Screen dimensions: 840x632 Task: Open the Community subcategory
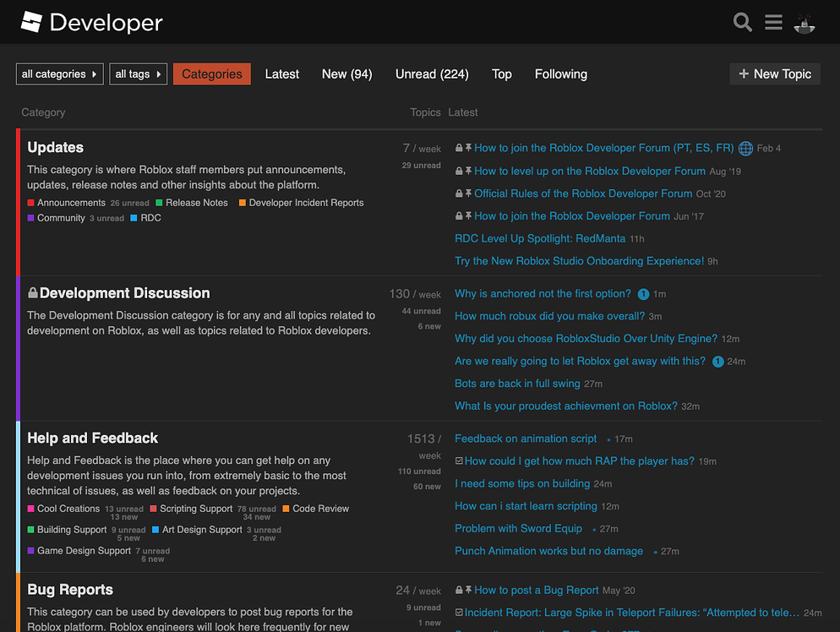click(x=61, y=218)
